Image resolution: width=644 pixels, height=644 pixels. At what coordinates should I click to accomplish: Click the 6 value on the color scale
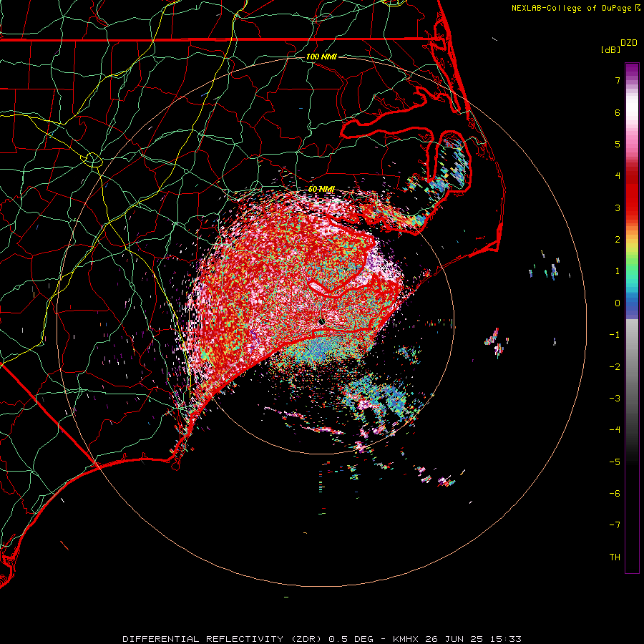pos(618,112)
